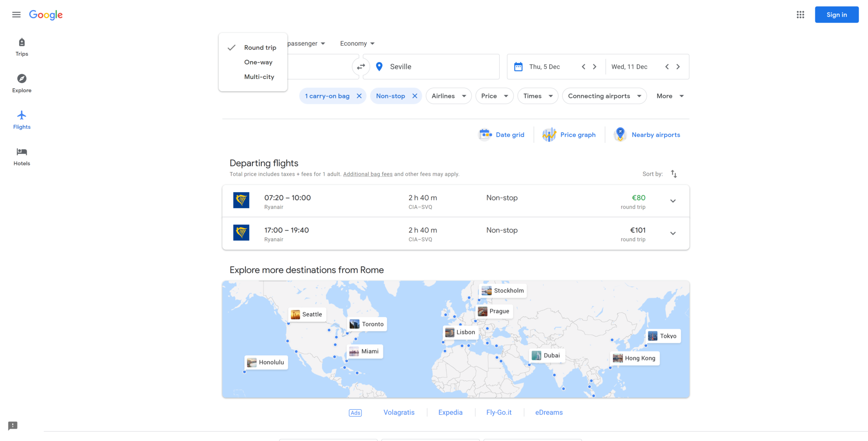868x441 pixels.
Task: Go to Trips in sidebar
Action: (x=22, y=47)
